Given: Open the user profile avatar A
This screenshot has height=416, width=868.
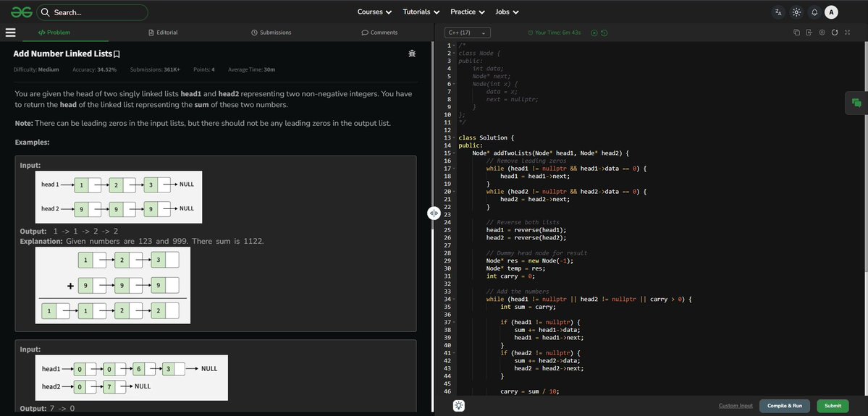Looking at the screenshot, I should (x=831, y=12).
